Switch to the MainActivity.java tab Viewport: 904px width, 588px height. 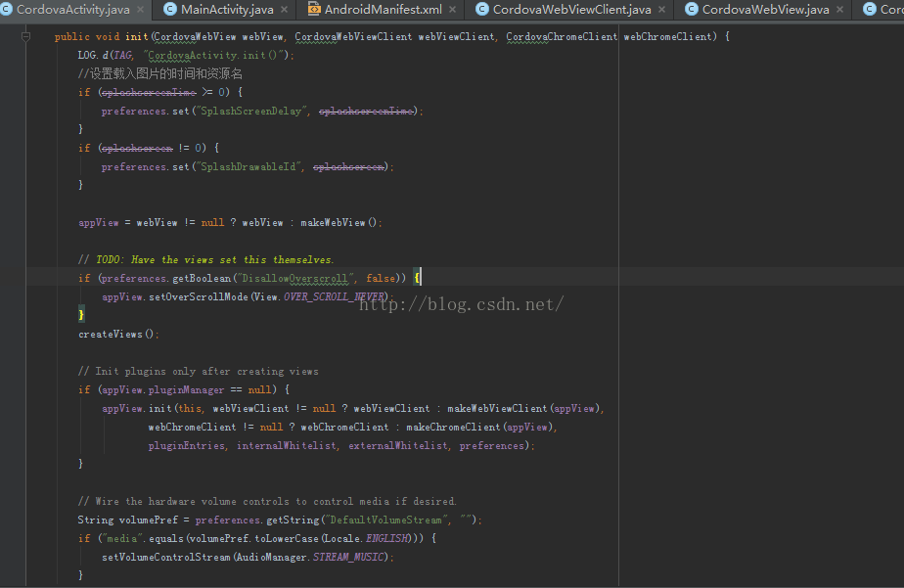pyautogui.click(x=227, y=10)
